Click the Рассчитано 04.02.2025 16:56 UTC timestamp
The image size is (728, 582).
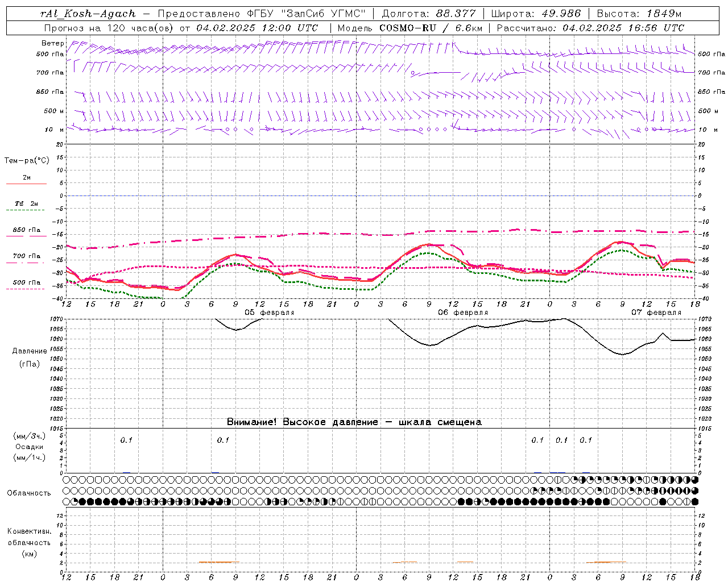tap(591, 28)
